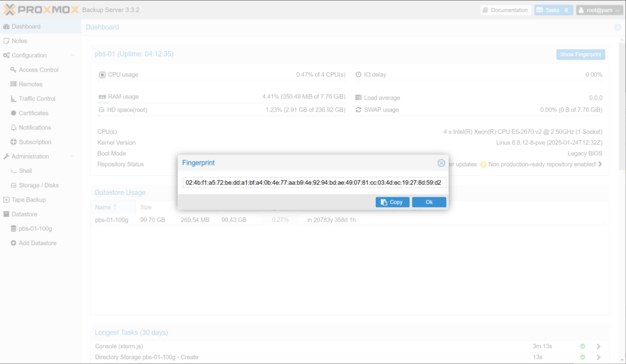Image resolution: width=626 pixels, height=364 pixels.
Task: Open the Notifications settings
Action: 35,128
